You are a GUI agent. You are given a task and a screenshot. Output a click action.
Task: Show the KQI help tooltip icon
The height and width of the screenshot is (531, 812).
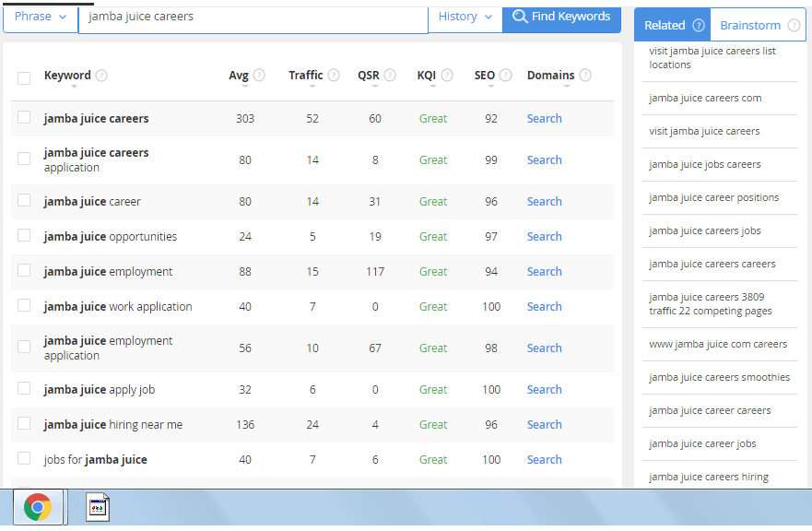(x=447, y=76)
